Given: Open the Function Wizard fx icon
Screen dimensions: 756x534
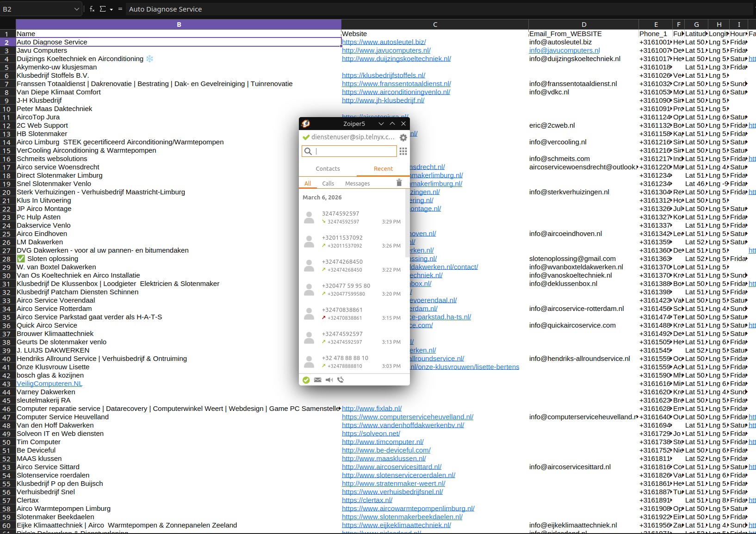Looking at the screenshot, I should pyautogui.click(x=92, y=9).
